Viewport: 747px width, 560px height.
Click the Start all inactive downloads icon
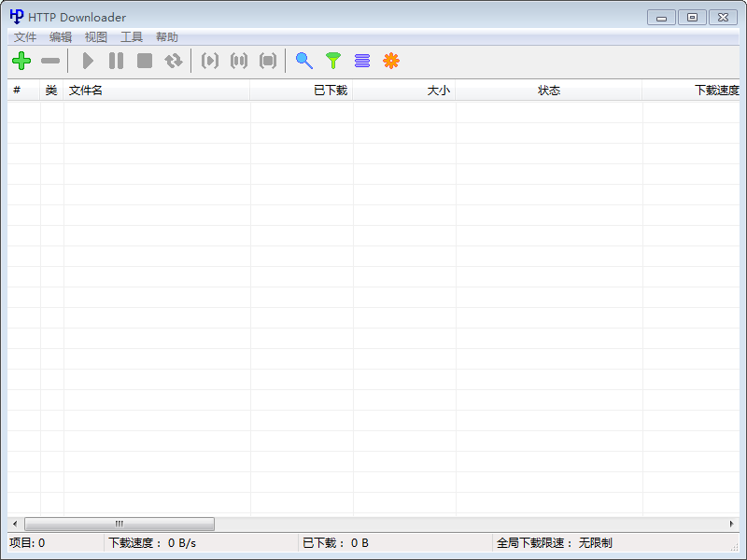point(210,61)
